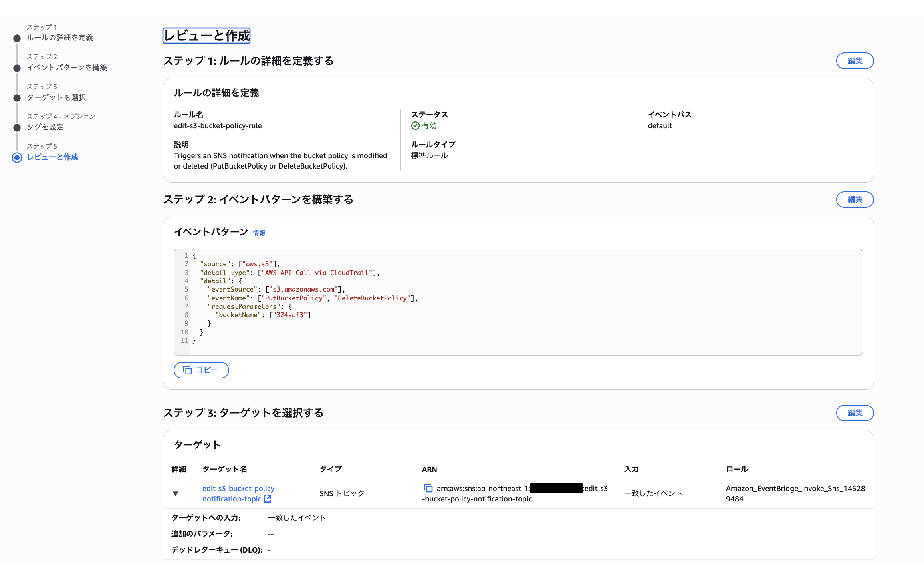Go to step 2 イベントパターンを構築

point(67,68)
